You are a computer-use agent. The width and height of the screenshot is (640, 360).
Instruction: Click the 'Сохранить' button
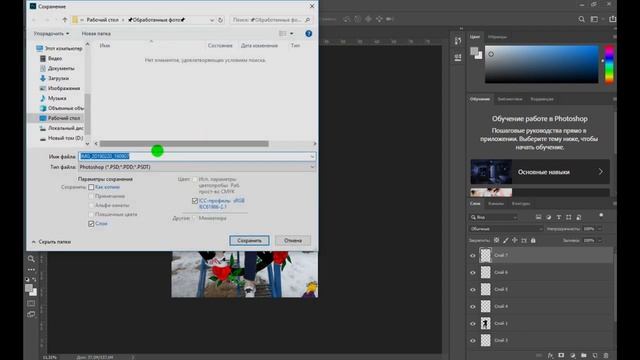pos(249,240)
